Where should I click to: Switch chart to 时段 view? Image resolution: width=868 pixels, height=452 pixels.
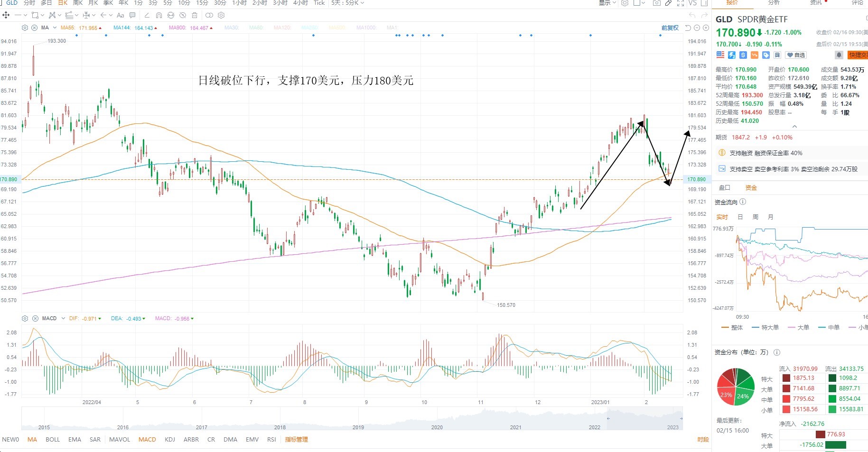(703, 440)
